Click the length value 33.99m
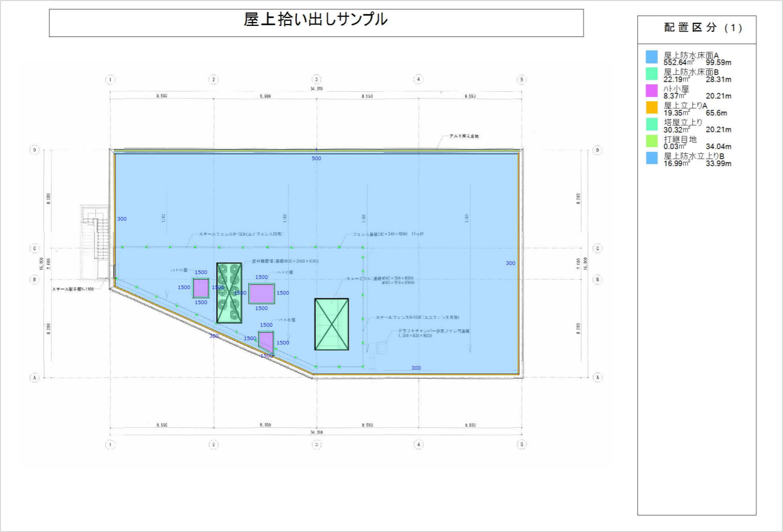The height and width of the screenshot is (532, 783). [719, 163]
